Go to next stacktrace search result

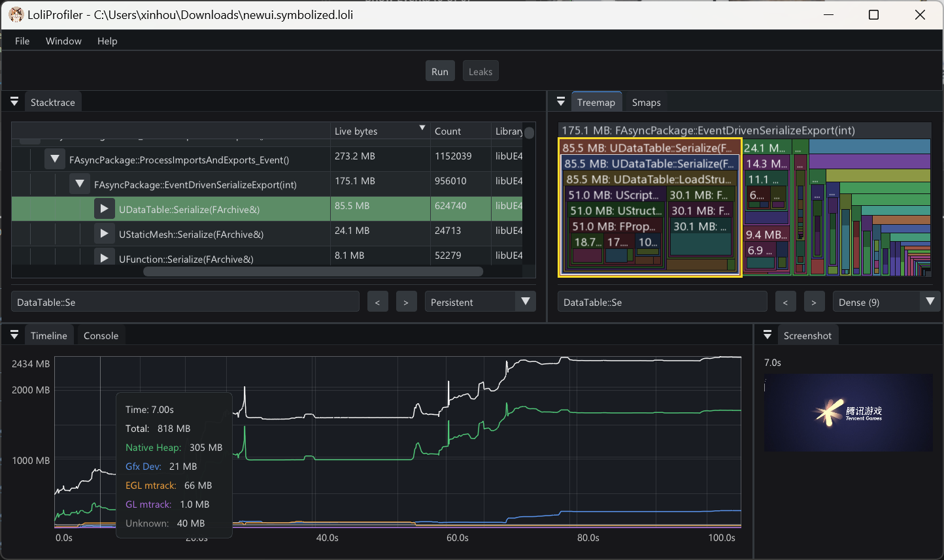406,302
